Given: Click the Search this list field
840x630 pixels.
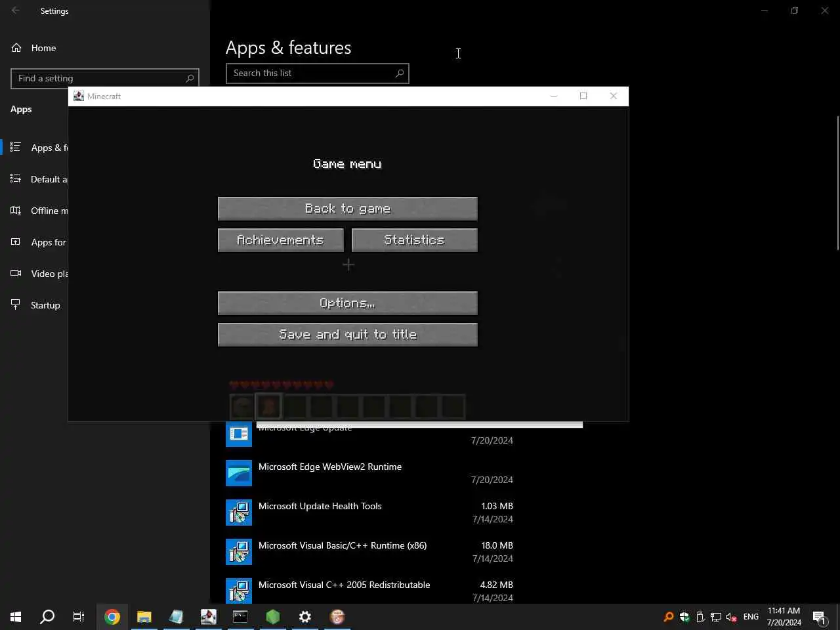Looking at the screenshot, I should [x=318, y=73].
